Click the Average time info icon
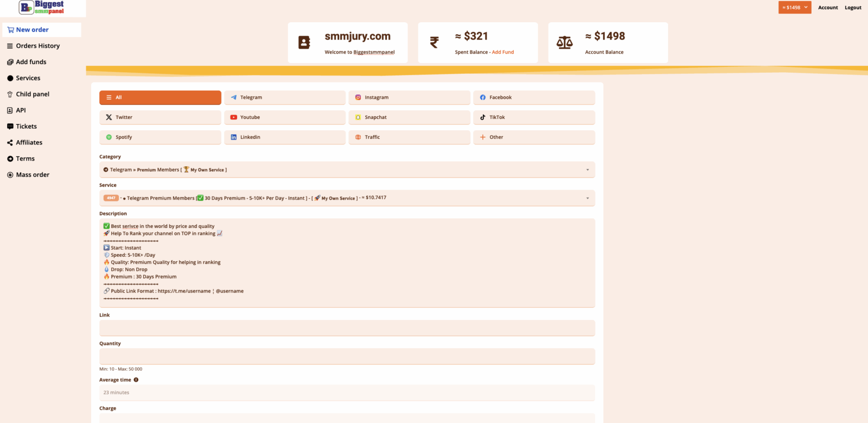 click(x=136, y=380)
